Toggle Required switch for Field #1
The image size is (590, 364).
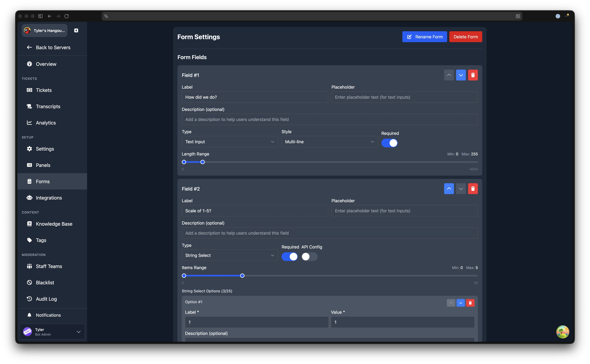point(389,143)
